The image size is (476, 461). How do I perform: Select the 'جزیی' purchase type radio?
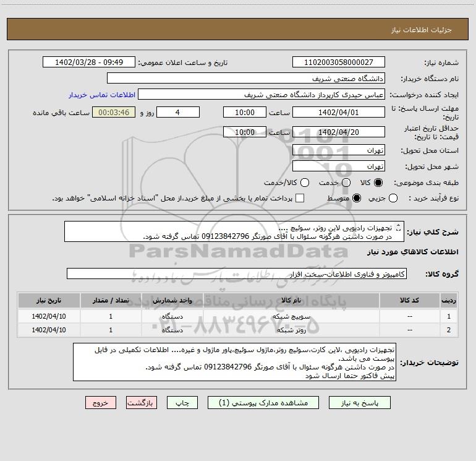(393, 198)
